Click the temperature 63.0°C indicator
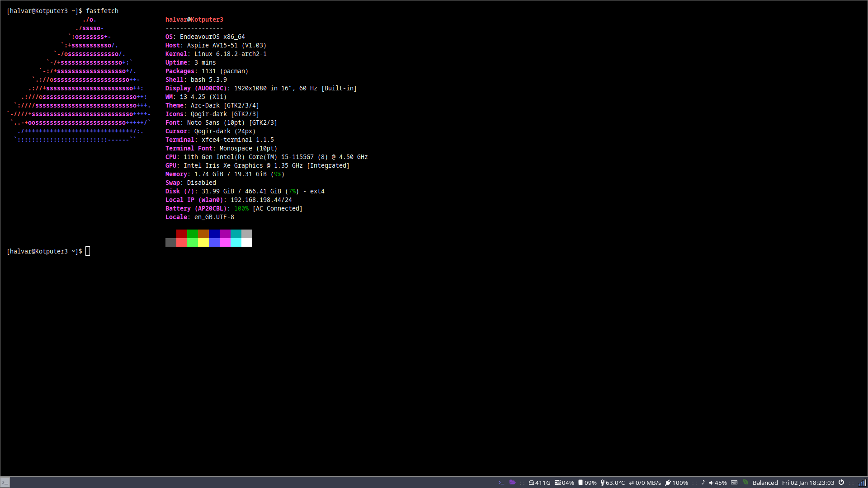 pyautogui.click(x=613, y=483)
